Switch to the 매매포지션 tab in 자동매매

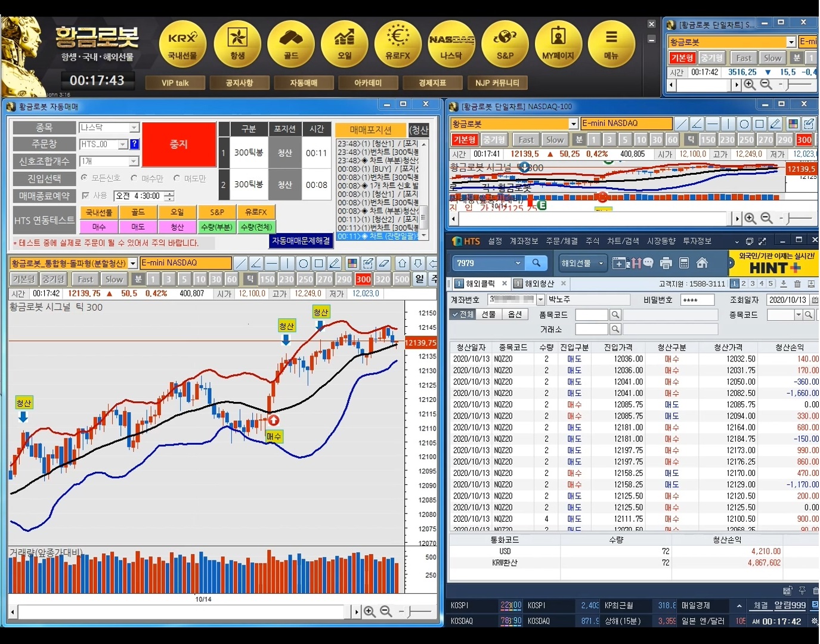click(x=370, y=130)
